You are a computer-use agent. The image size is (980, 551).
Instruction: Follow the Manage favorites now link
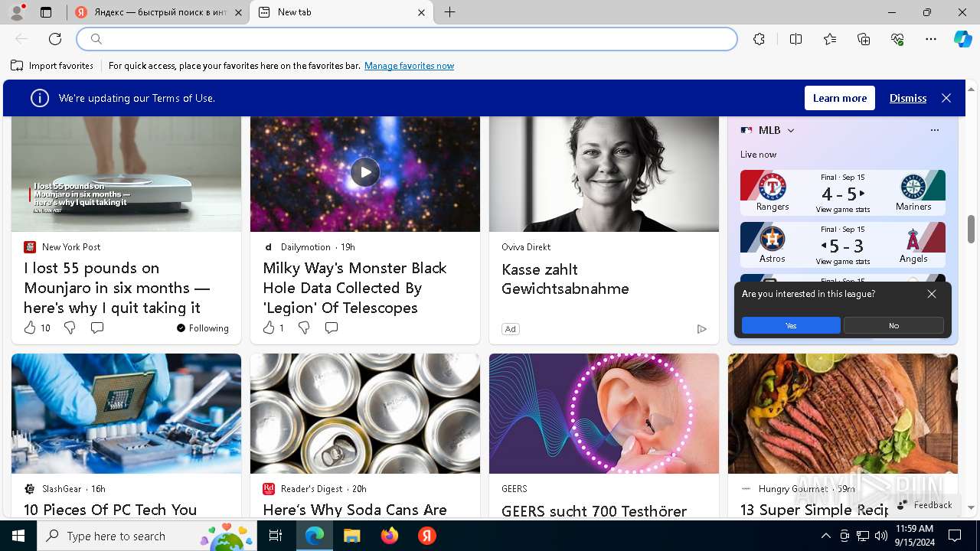point(409,66)
